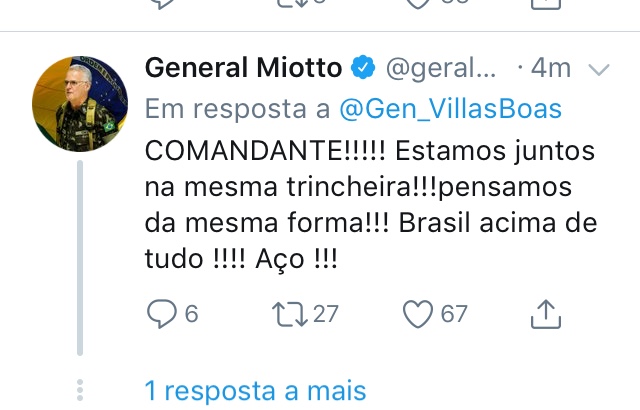Show 1 resposta a mais

(x=256, y=391)
